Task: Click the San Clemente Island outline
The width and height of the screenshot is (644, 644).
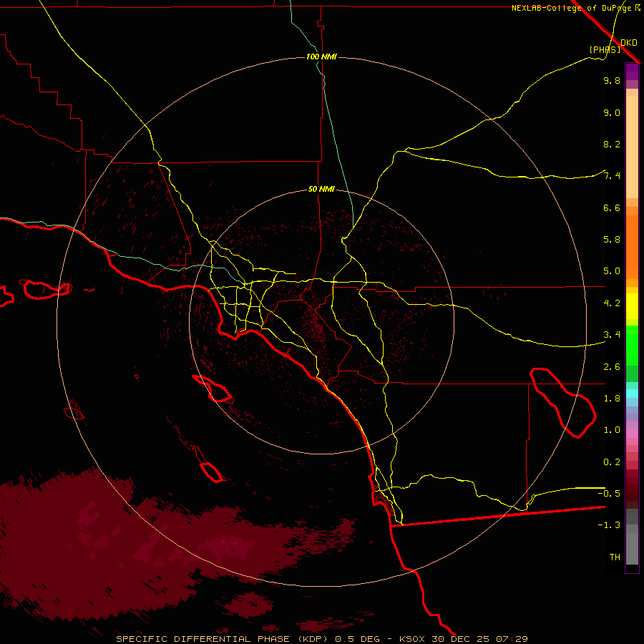Action: pos(211,472)
